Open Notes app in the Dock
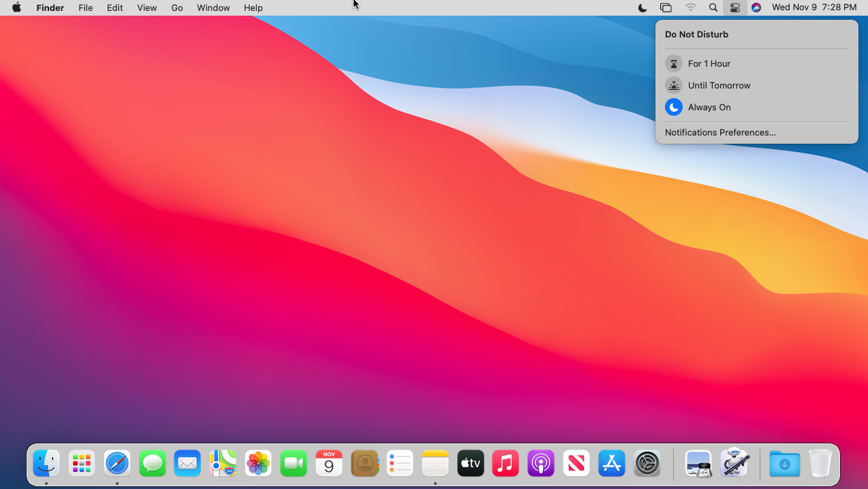Screen dimensions: 868x489 click(435, 464)
